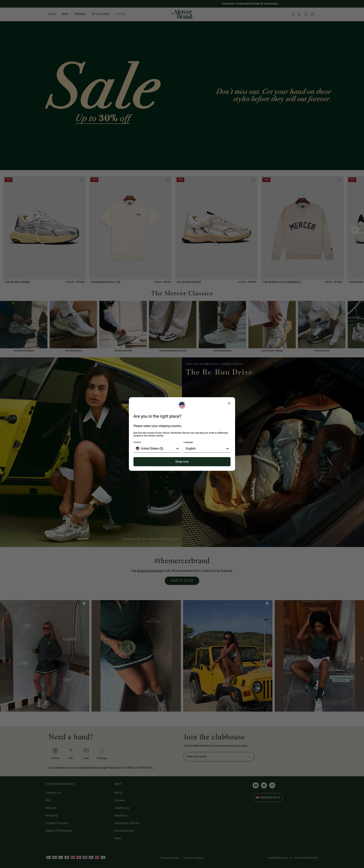Image resolution: width=364 pixels, height=868 pixels.
Task: Open the Language dropdown English
Action: pyautogui.click(x=207, y=448)
